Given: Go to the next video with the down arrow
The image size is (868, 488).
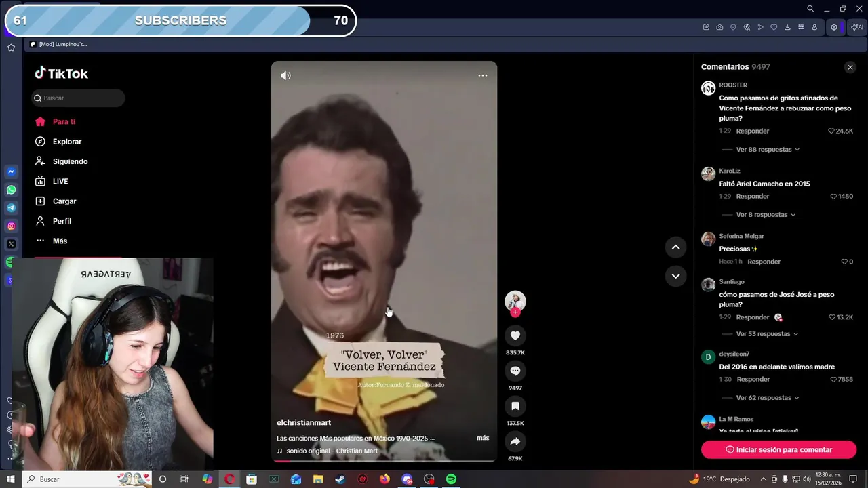Looking at the screenshot, I should pyautogui.click(x=675, y=276).
